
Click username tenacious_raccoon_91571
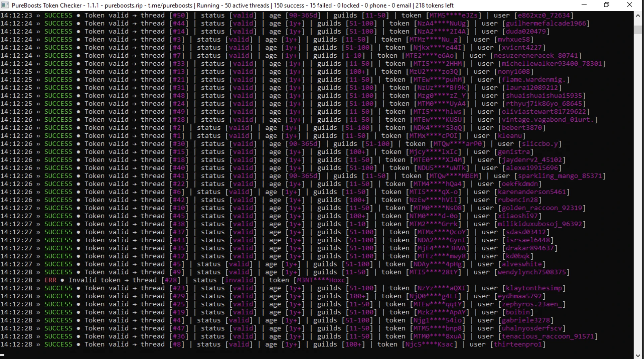pos(548,336)
